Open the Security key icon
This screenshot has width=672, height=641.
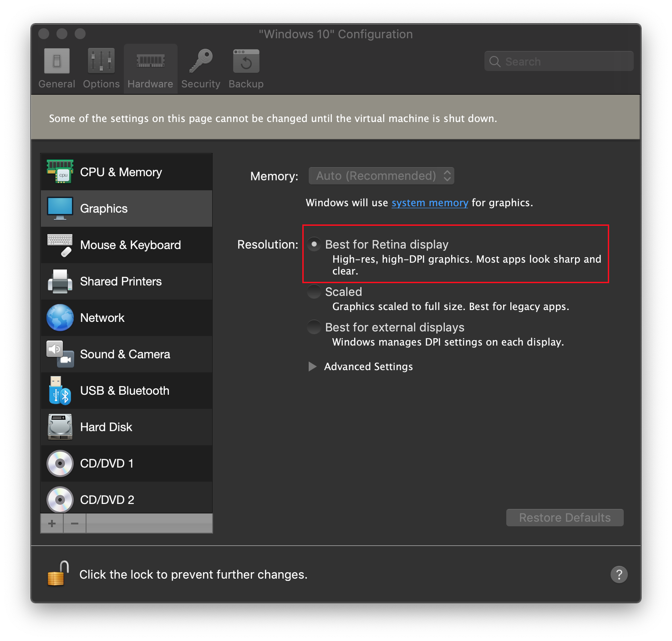click(201, 61)
